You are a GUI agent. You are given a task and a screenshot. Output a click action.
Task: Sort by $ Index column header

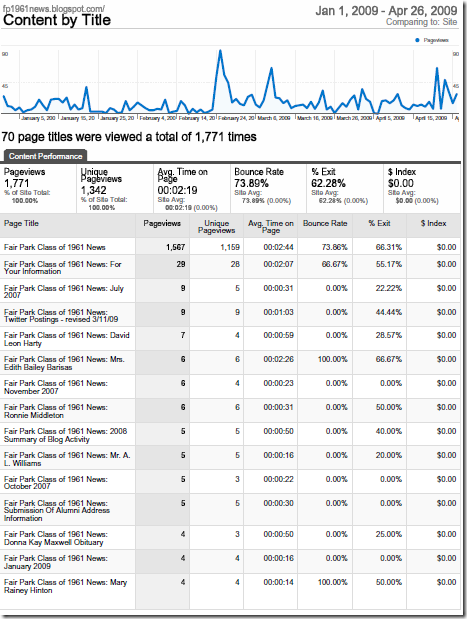(433, 223)
